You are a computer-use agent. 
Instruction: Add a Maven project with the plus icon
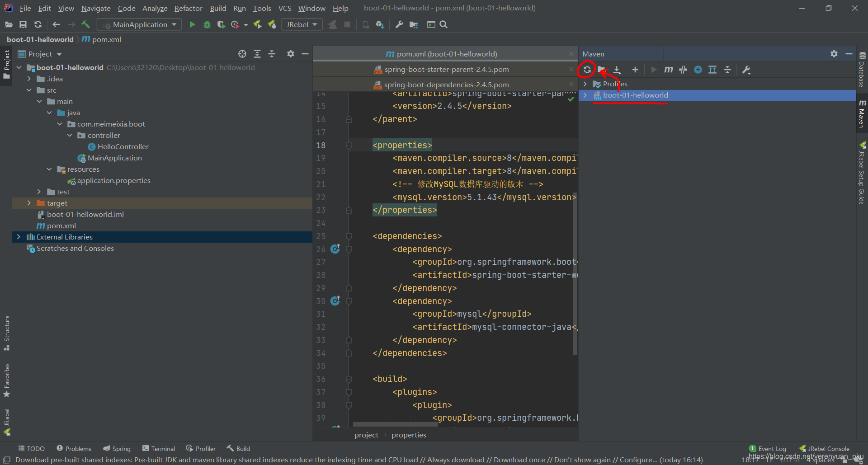point(635,70)
